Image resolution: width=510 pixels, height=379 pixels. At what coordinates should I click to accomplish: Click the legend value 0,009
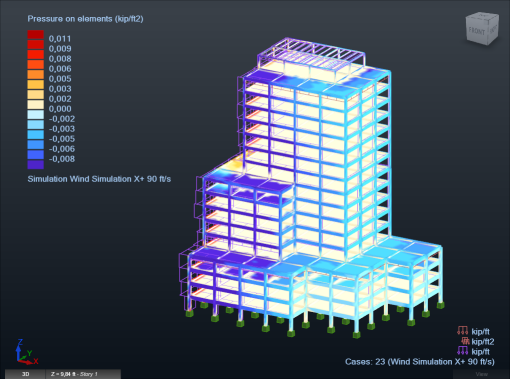[x=60, y=49]
